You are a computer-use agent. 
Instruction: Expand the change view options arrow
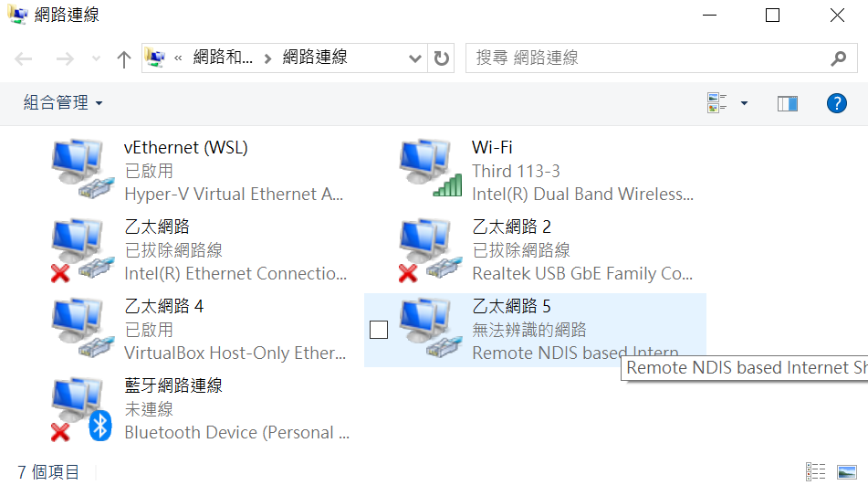[744, 103]
